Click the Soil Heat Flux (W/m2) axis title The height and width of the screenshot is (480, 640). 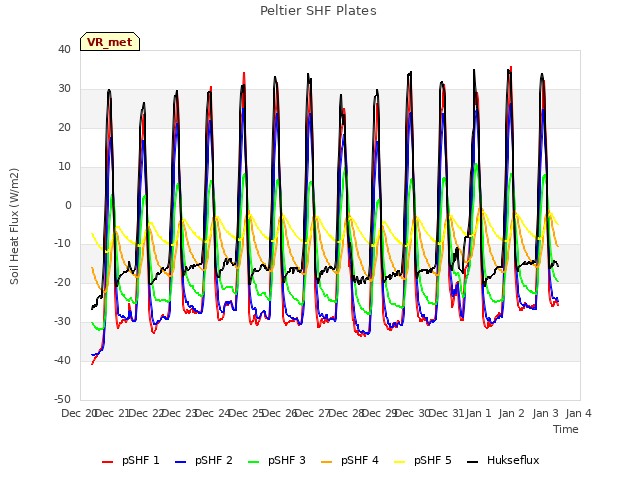click(14, 226)
